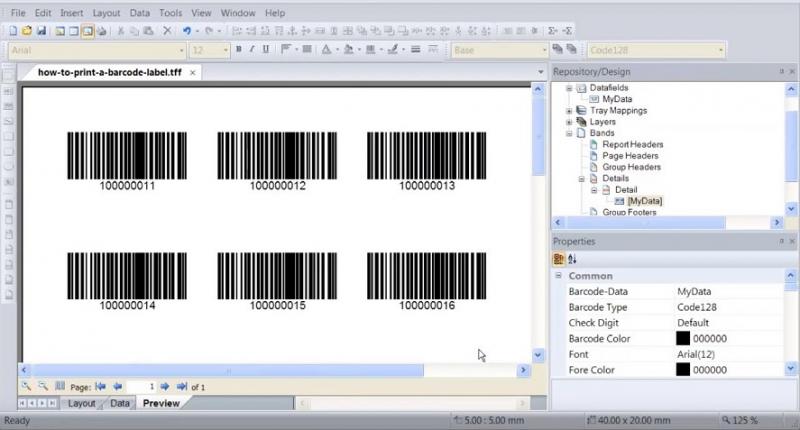Image resolution: width=800 pixels, height=430 pixels.
Task: Click the print icon in toolbar
Action: pos(102,31)
